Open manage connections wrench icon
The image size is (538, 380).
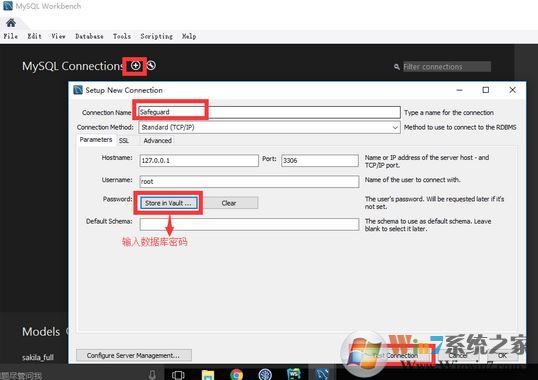151,65
